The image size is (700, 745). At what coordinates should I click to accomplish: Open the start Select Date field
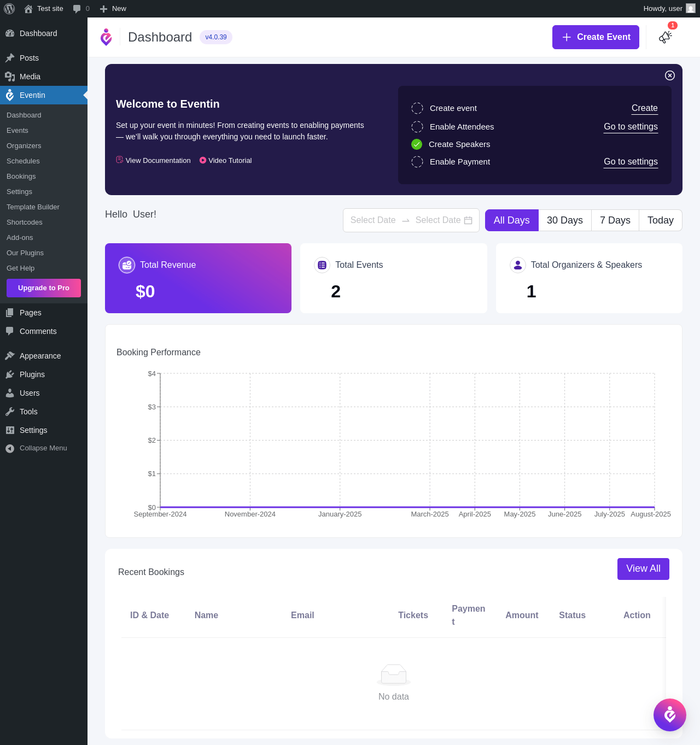point(373,220)
